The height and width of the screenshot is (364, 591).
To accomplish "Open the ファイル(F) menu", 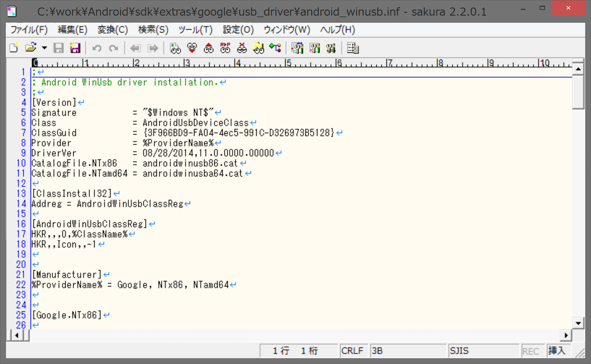I will (29, 30).
